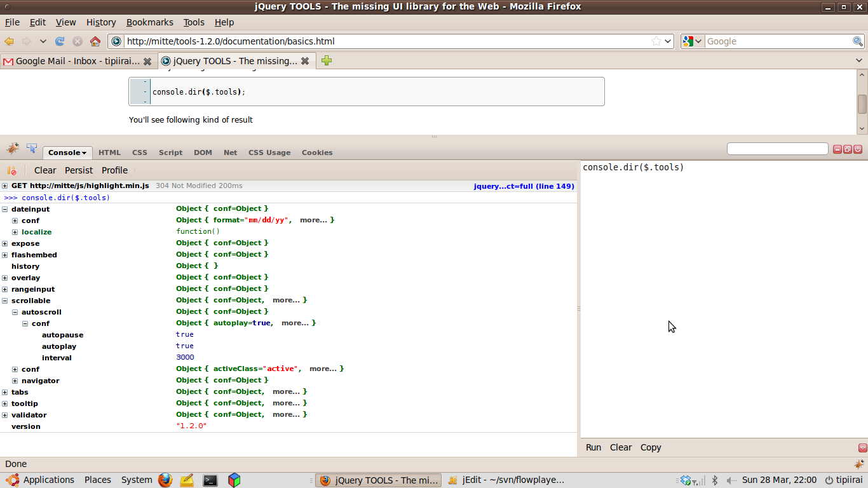
Task: Switch to Firebug's Net tab
Action: point(230,152)
